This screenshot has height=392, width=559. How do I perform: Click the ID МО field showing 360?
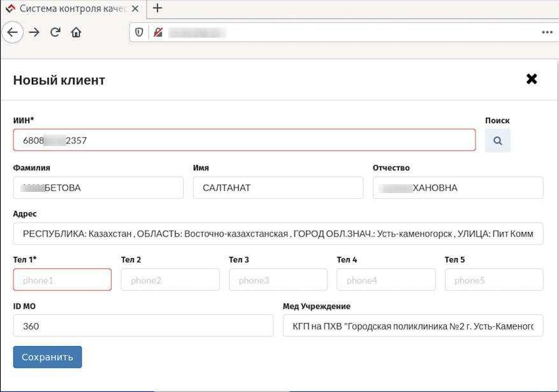tap(143, 326)
